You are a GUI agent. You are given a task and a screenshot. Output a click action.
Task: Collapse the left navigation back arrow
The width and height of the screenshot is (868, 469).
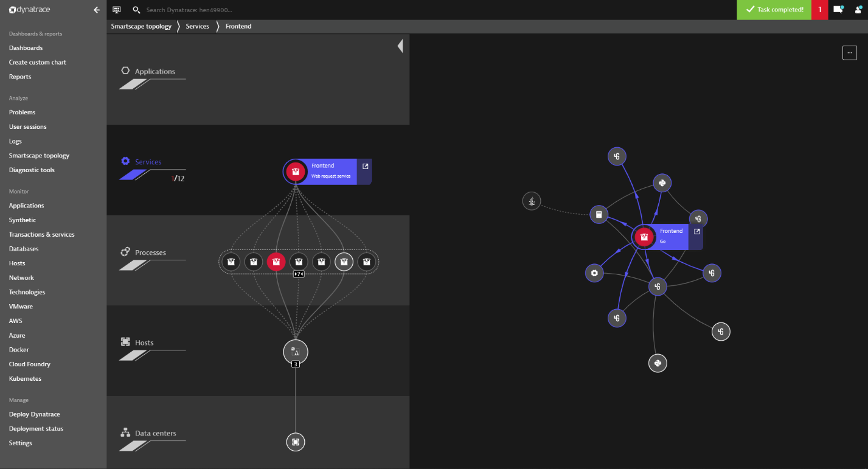pyautogui.click(x=97, y=10)
